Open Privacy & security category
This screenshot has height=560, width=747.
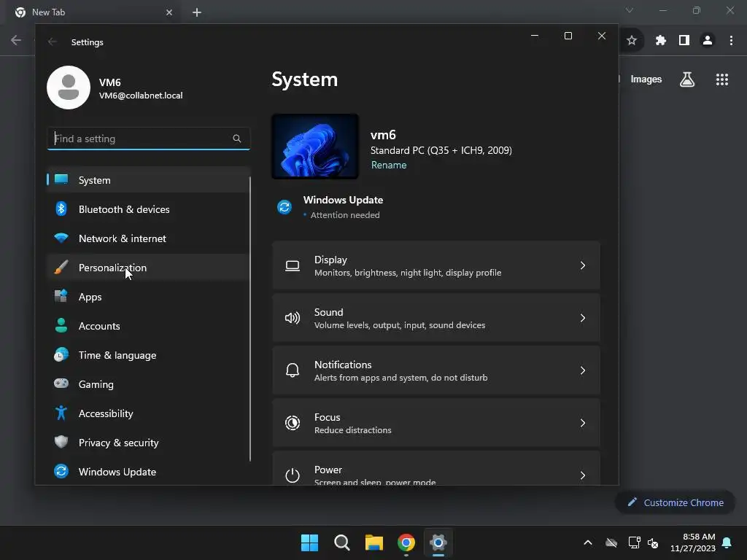pyautogui.click(x=148, y=443)
